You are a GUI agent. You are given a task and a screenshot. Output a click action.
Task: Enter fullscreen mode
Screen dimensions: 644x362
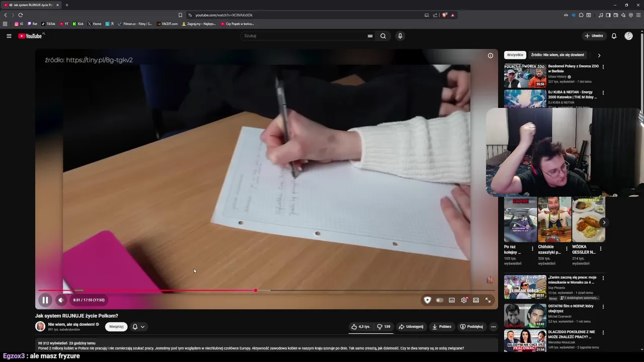pyautogui.click(x=488, y=300)
